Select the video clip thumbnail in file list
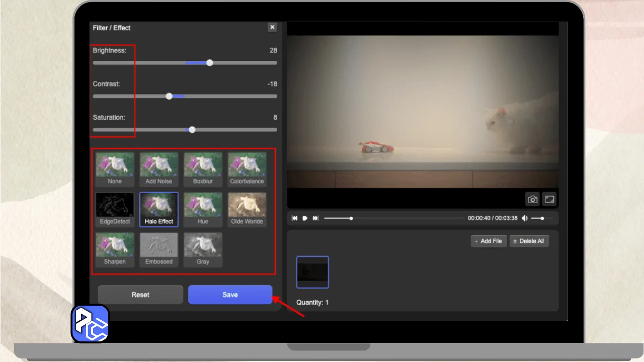Screen dimensions: 644x362 [312, 272]
